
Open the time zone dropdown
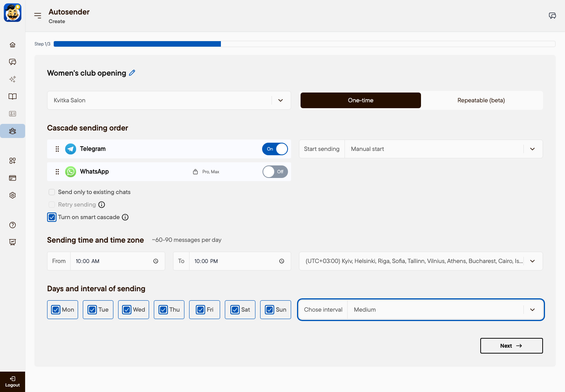pos(421,261)
